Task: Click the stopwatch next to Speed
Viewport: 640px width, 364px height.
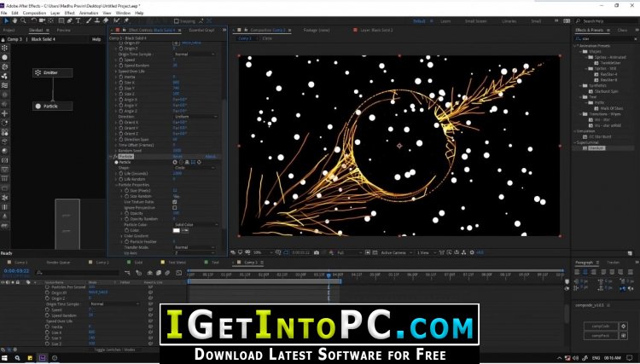Action: (x=121, y=60)
